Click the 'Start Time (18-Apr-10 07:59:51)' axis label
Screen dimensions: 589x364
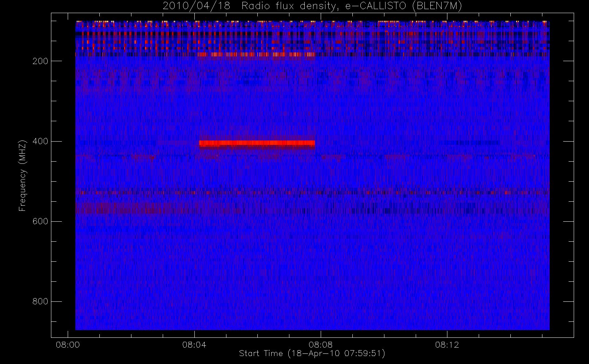(312, 353)
